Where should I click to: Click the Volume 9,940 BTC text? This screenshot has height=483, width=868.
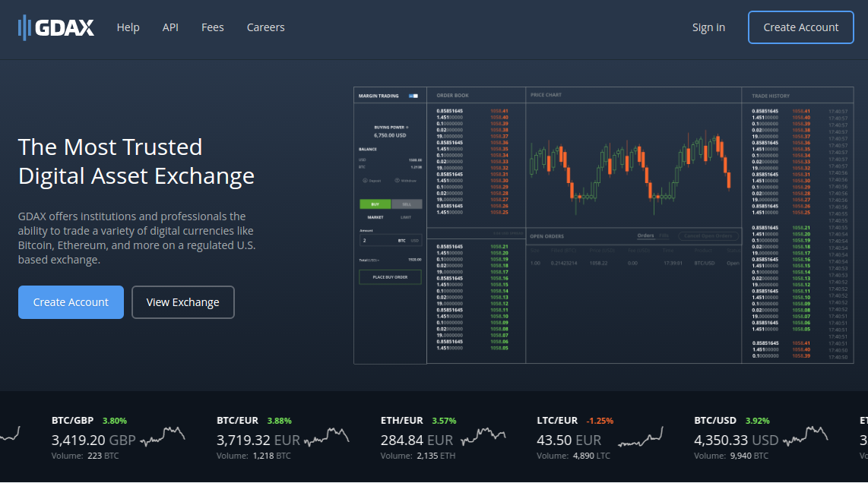731,456
